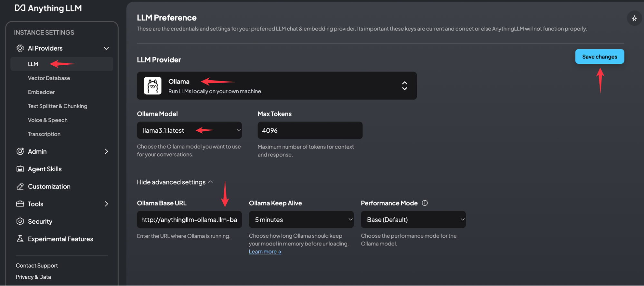
Task: Open Embedder settings
Action: pos(41,92)
